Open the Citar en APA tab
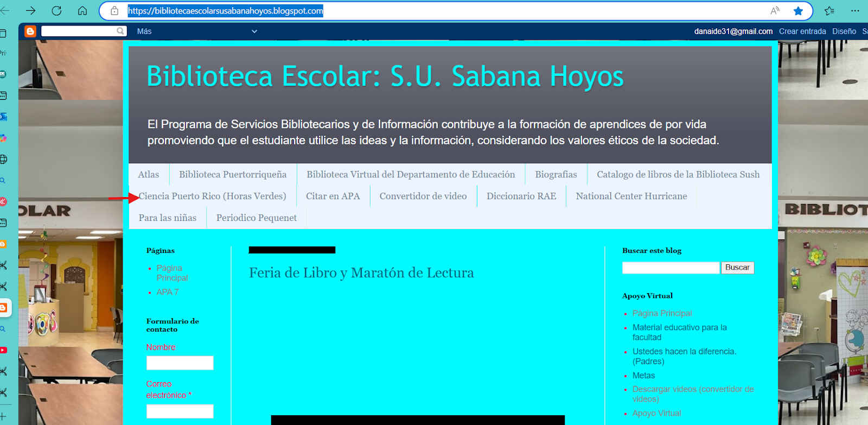This screenshot has height=425, width=868. pos(333,196)
